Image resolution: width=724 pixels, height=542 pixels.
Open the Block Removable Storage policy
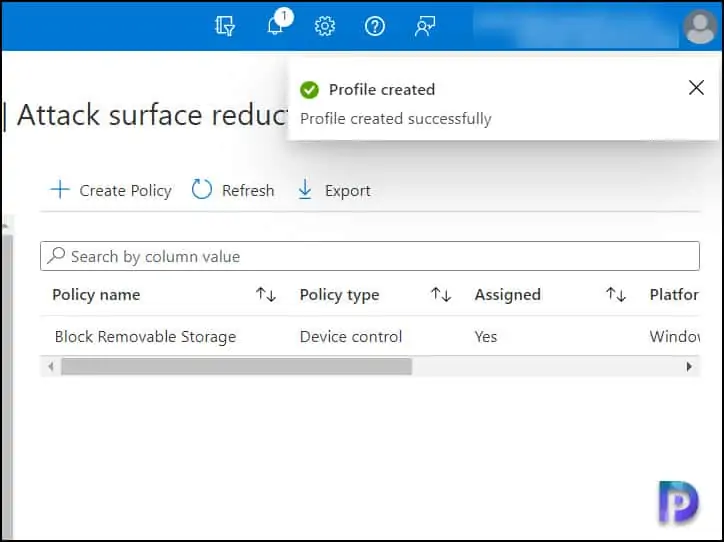tap(145, 337)
